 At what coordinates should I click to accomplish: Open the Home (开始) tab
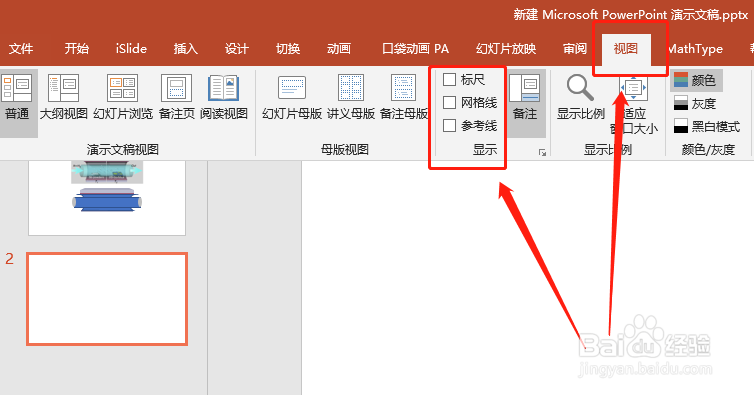[76, 49]
